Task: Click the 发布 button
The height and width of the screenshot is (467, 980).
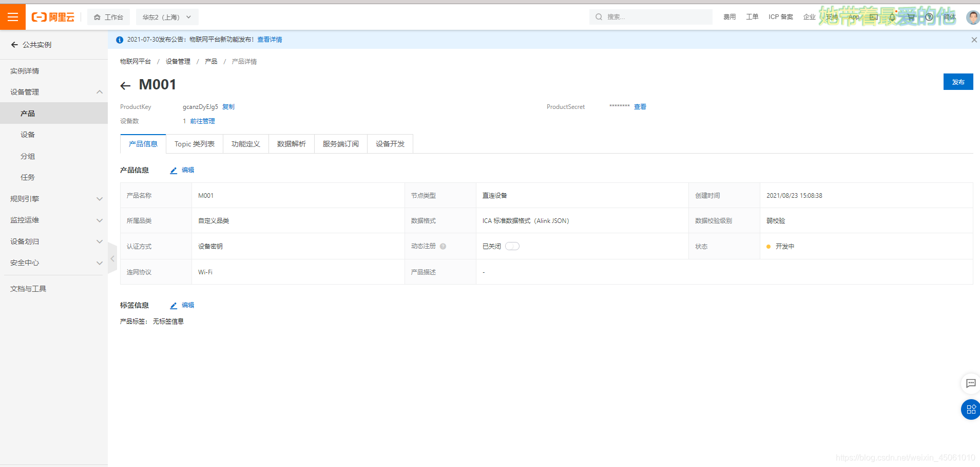Action: tap(957, 81)
